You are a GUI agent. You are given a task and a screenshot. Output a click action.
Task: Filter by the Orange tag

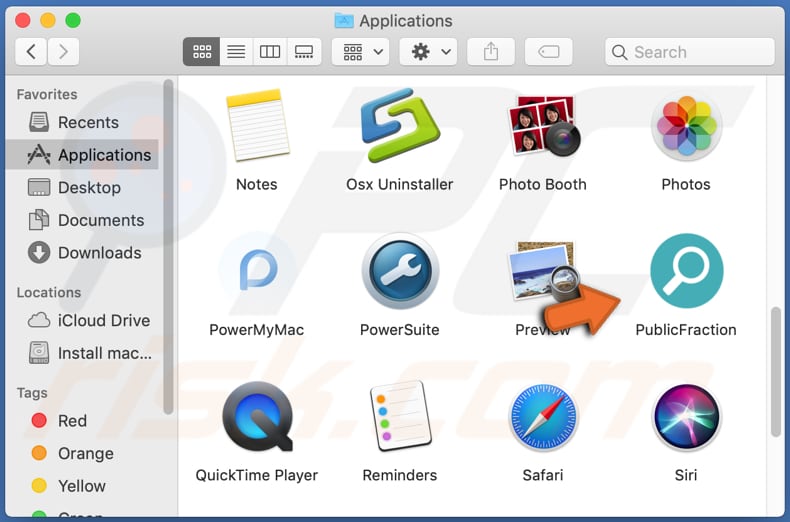coord(83,453)
